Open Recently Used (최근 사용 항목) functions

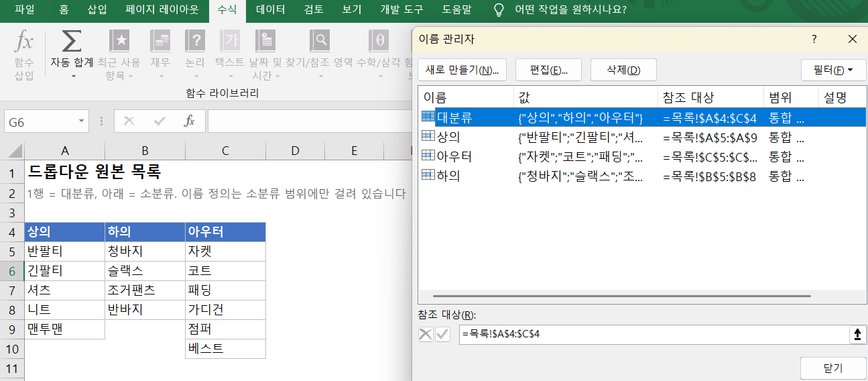119,42
